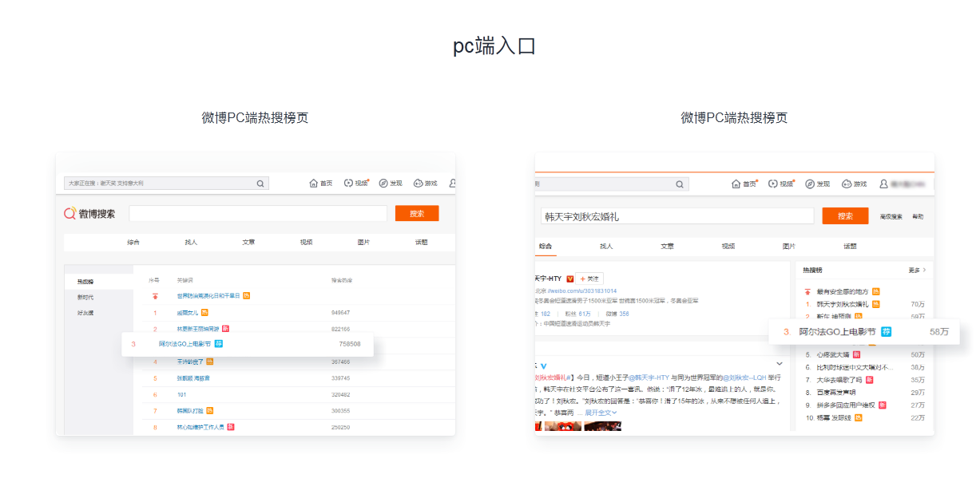Open 更多 at the 热搜榜 sidebar header
This screenshot has width=980, height=494.
pyautogui.click(x=917, y=271)
